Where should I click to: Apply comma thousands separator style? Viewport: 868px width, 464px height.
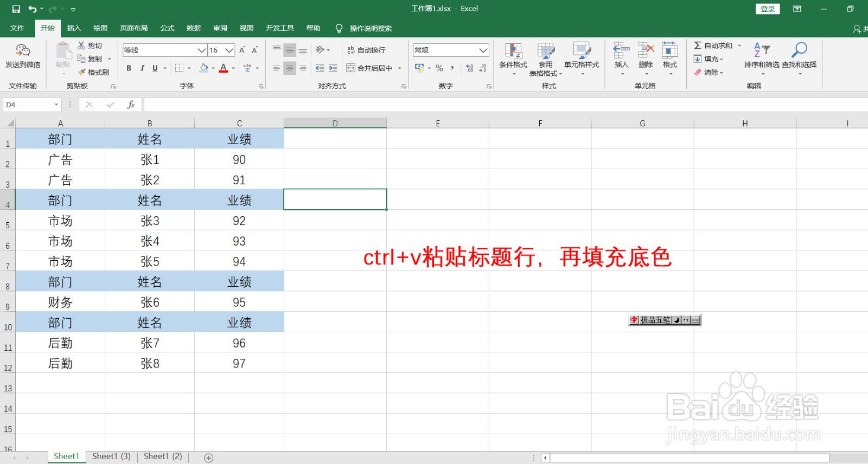coord(452,68)
